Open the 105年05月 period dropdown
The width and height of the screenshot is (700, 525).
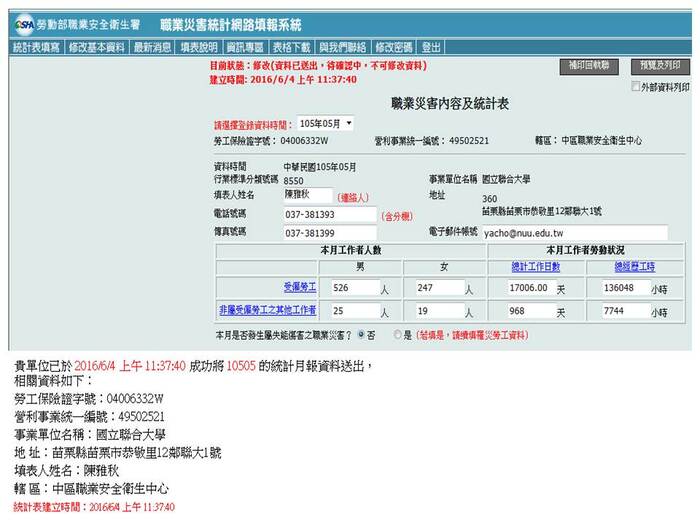pos(325,123)
